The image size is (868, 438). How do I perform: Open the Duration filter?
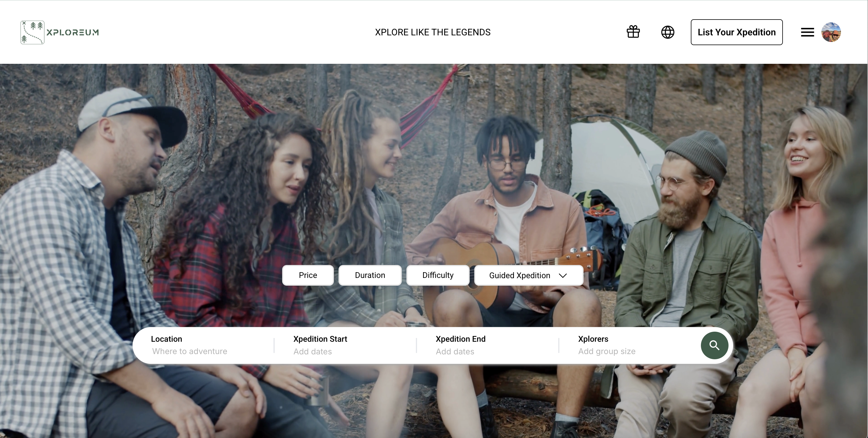[x=370, y=275]
